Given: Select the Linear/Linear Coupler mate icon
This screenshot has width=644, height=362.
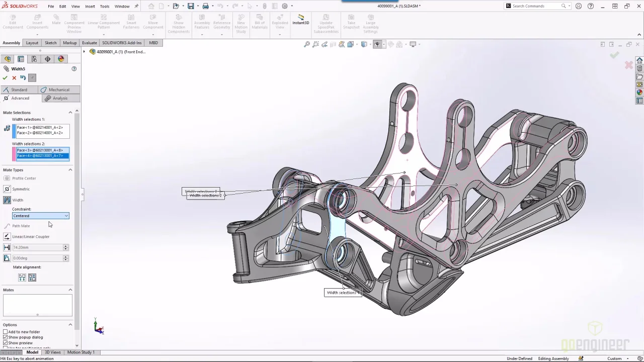Looking at the screenshot, I should click(x=7, y=236).
